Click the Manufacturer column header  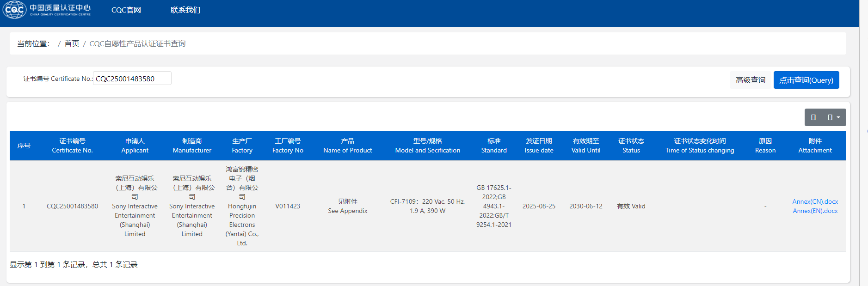pyautogui.click(x=192, y=146)
